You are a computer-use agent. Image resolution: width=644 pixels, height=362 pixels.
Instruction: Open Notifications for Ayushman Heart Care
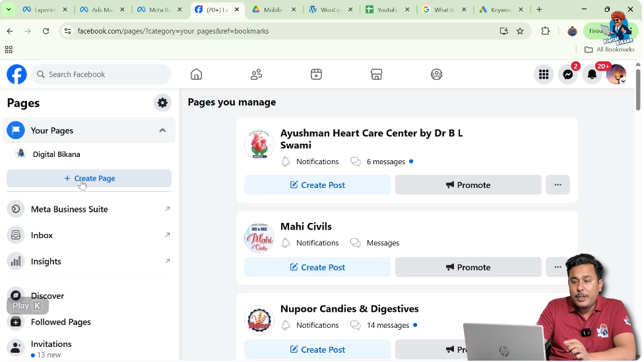click(311, 162)
